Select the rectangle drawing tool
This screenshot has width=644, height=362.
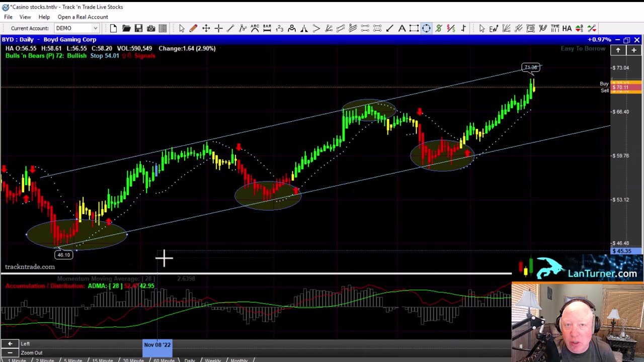point(414,29)
